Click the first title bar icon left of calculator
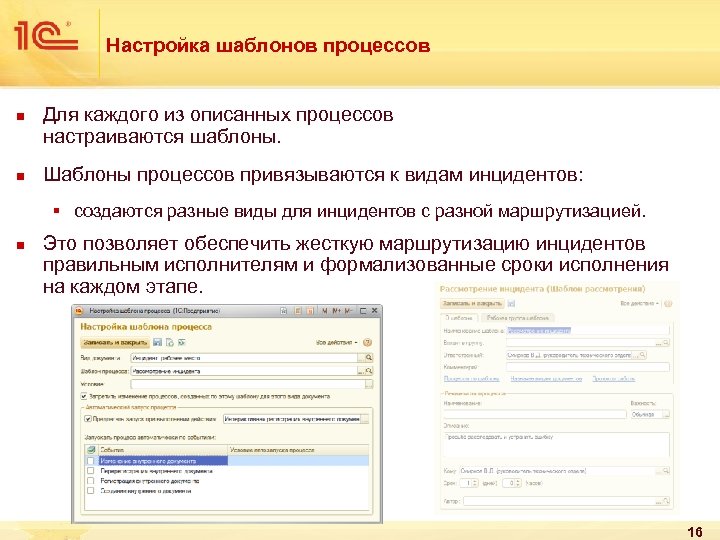The width and height of the screenshot is (720, 540). pyautogui.click(x=284, y=311)
